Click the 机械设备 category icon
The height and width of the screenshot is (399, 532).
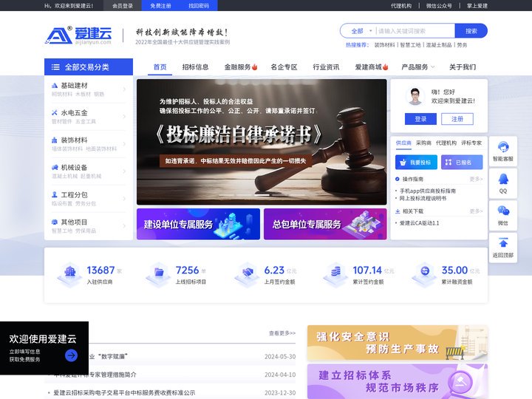tap(54, 167)
